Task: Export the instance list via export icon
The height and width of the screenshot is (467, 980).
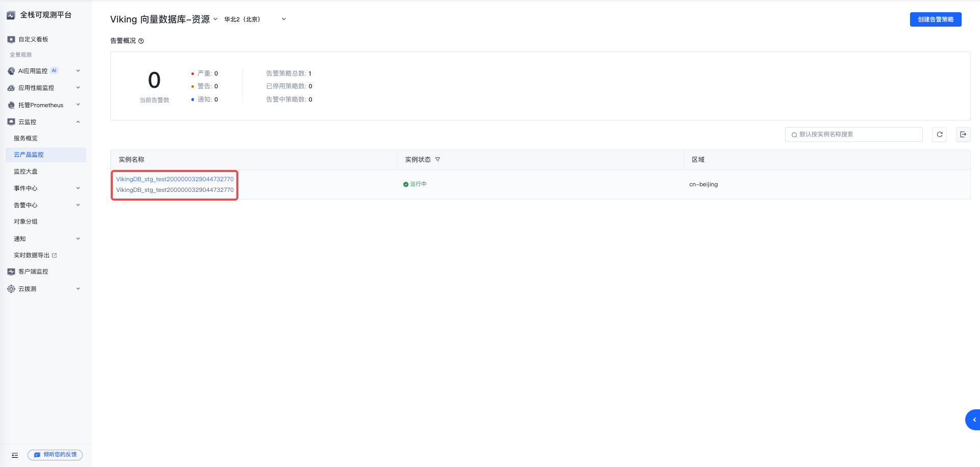Action: 963,134
